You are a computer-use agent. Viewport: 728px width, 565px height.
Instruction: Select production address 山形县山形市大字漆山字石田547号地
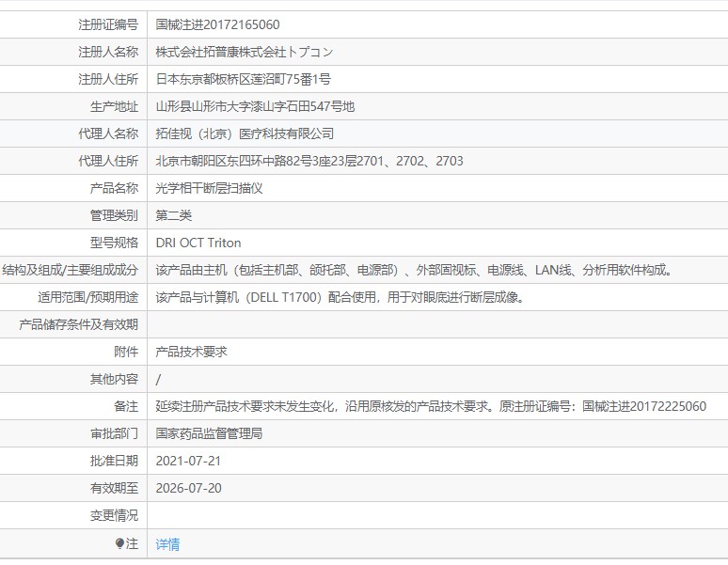coord(255,106)
